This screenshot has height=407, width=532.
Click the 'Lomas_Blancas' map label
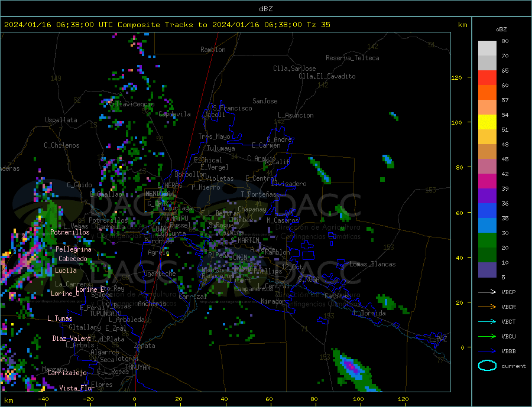[x=372, y=264]
